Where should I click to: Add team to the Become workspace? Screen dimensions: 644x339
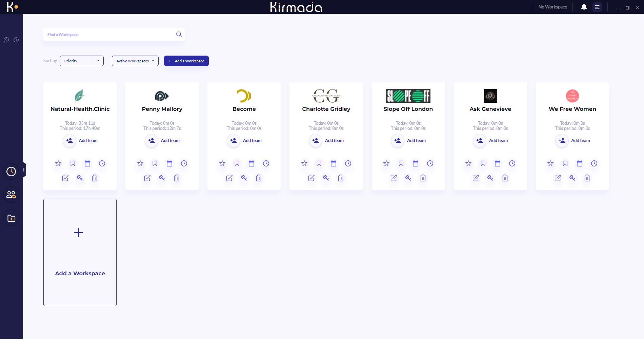[244, 141]
